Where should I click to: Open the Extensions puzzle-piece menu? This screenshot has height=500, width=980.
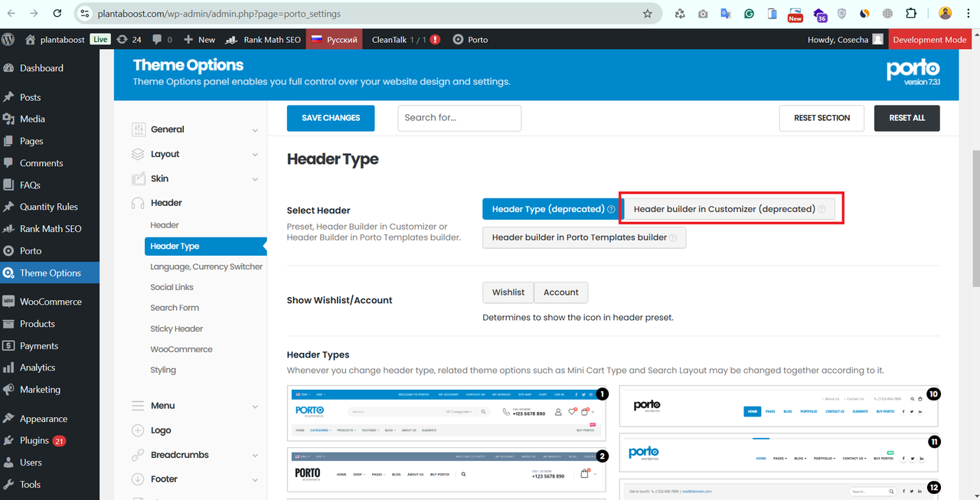pyautogui.click(x=911, y=13)
